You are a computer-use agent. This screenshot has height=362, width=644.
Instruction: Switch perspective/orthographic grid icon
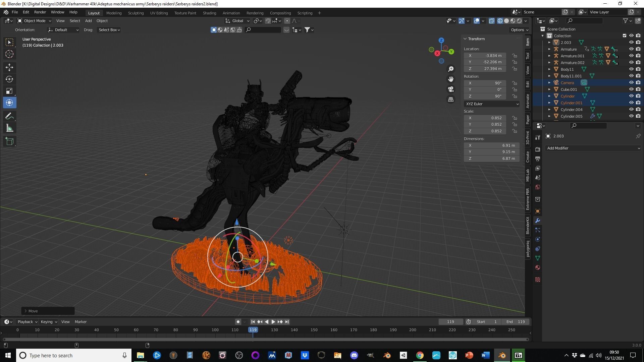[451, 100]
